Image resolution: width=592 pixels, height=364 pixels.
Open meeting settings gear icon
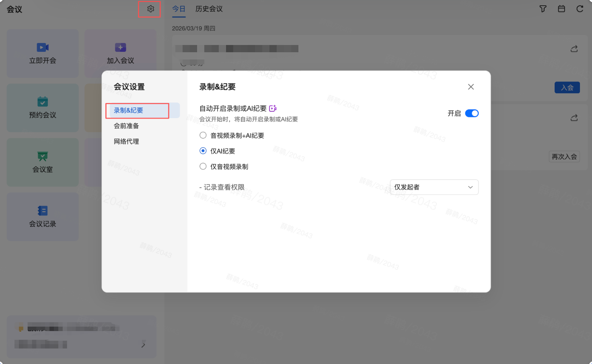(150, 9)
